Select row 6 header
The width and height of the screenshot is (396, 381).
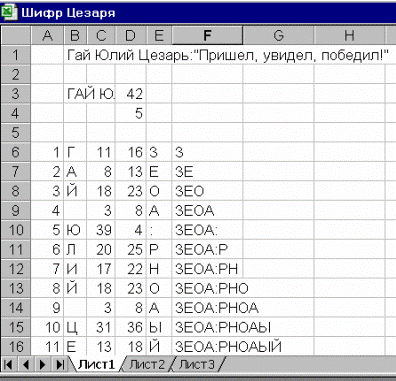(x=16, y=152)
